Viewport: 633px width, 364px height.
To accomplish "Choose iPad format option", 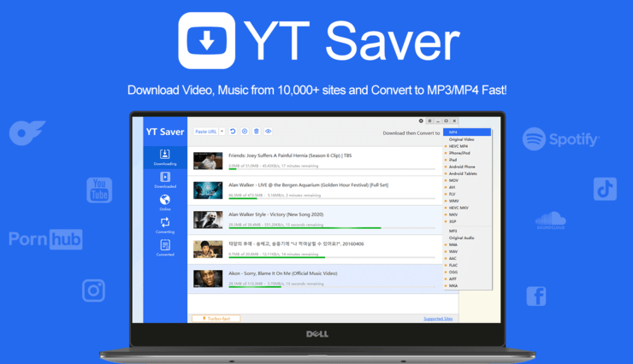I will tap(453, 160).
